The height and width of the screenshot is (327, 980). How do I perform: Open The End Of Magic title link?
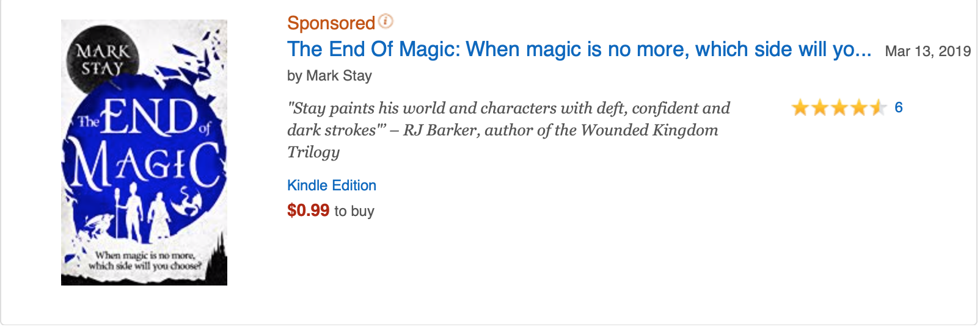[x=579, y=49]
